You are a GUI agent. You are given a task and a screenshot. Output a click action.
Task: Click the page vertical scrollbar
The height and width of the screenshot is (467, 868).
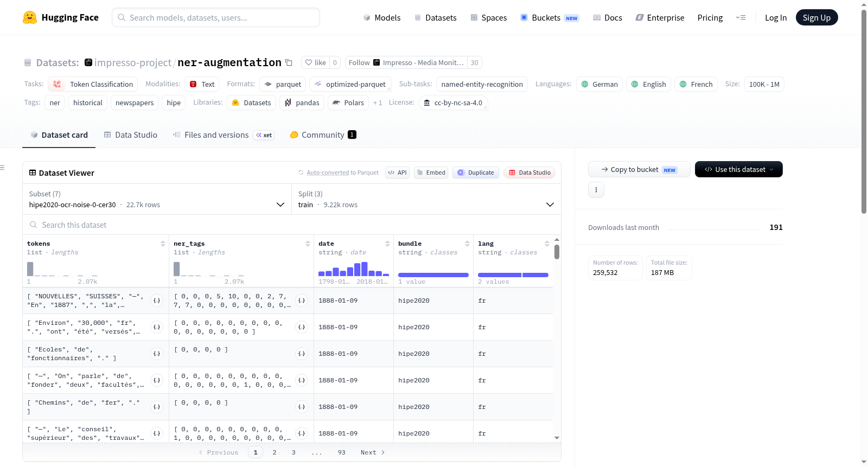864,111
